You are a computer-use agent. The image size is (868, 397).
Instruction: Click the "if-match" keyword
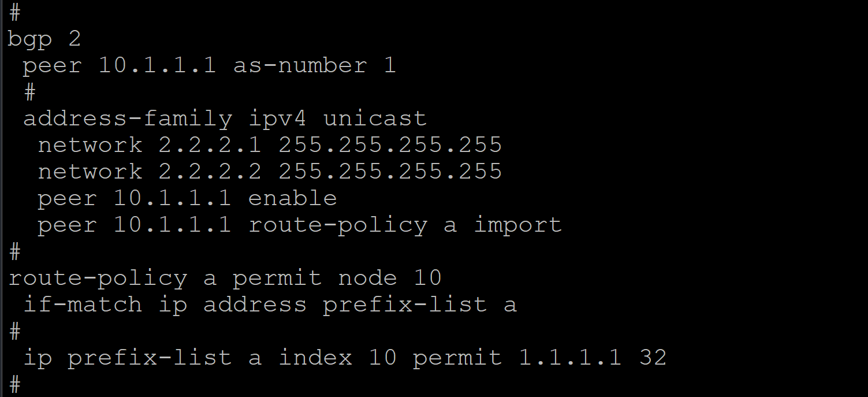pos(82,305)
